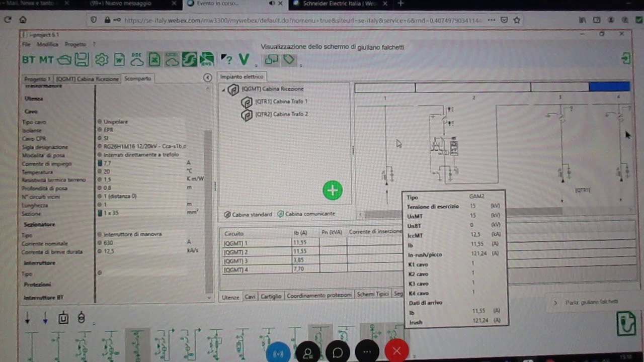Open the Coordinamento protezioni tab
The height and width of the screenshot is (362, 644).
pyautogui.click(x=319, y=296)
